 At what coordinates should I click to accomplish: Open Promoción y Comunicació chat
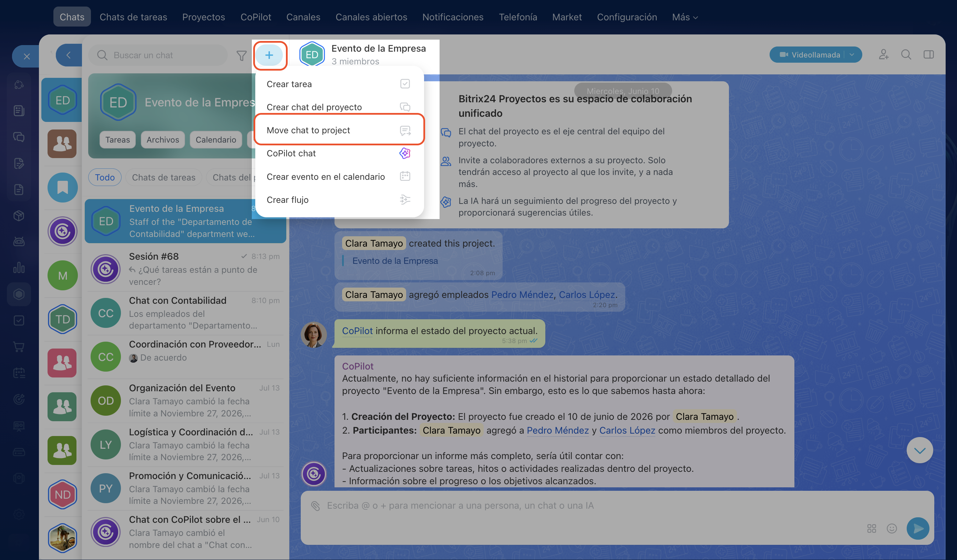(x=185, y=488)
